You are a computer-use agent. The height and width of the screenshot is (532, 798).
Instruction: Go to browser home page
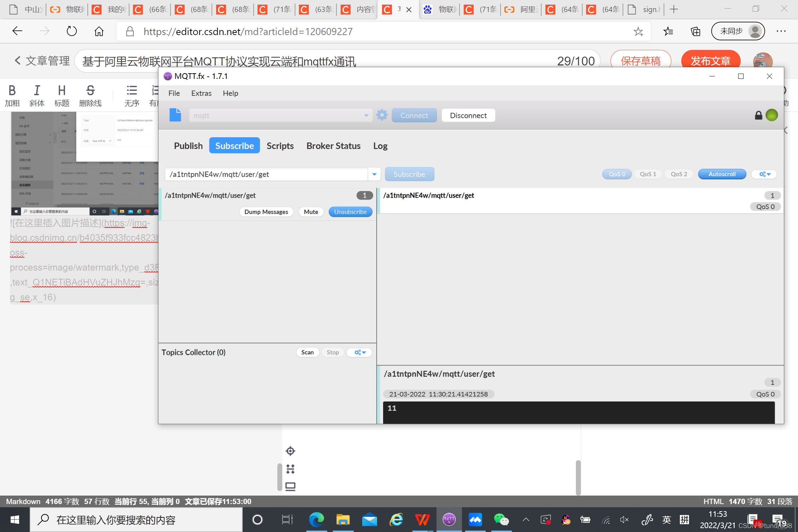99,31
